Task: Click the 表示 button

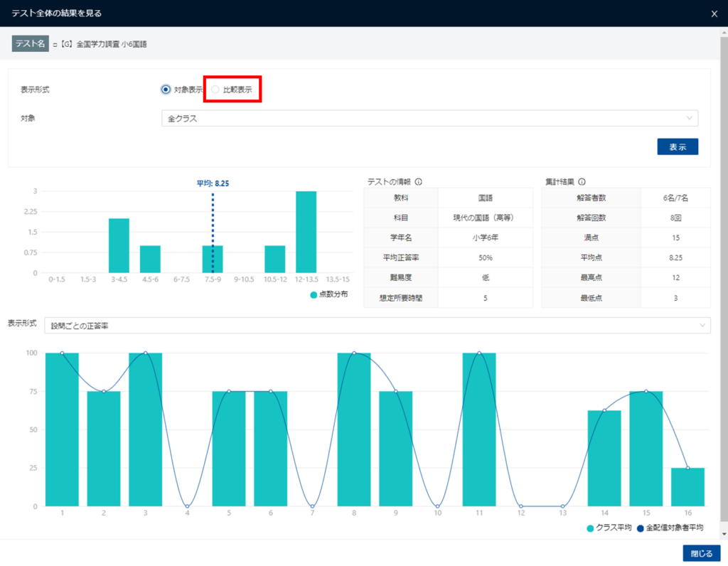Action: [678, 146]
